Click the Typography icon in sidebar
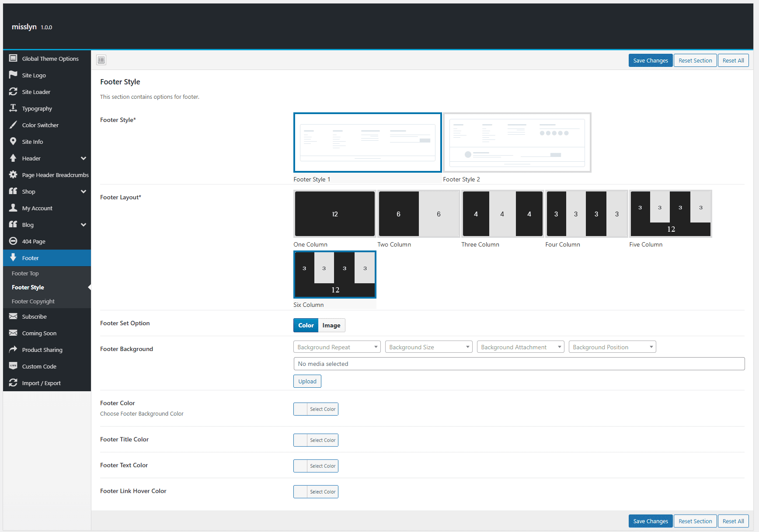Viewport: 759px width, 532px height. (x=13, y=108)
